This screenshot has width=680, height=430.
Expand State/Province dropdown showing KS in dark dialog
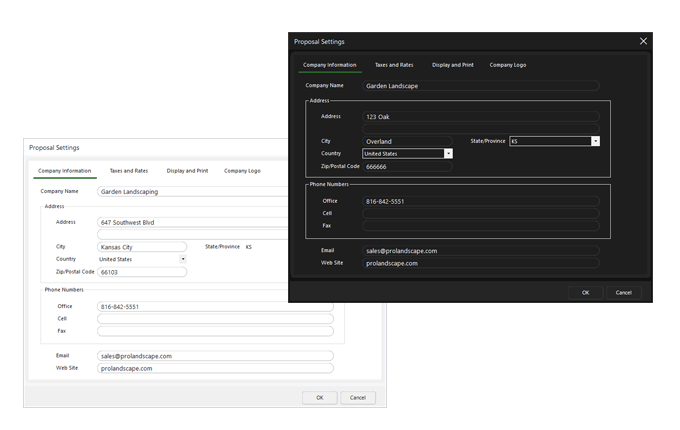point(595,141)
